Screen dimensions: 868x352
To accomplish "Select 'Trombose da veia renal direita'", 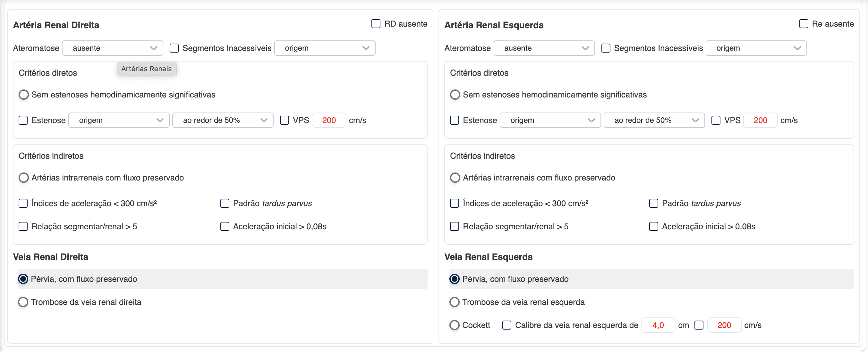I will (x=23, y=302).
